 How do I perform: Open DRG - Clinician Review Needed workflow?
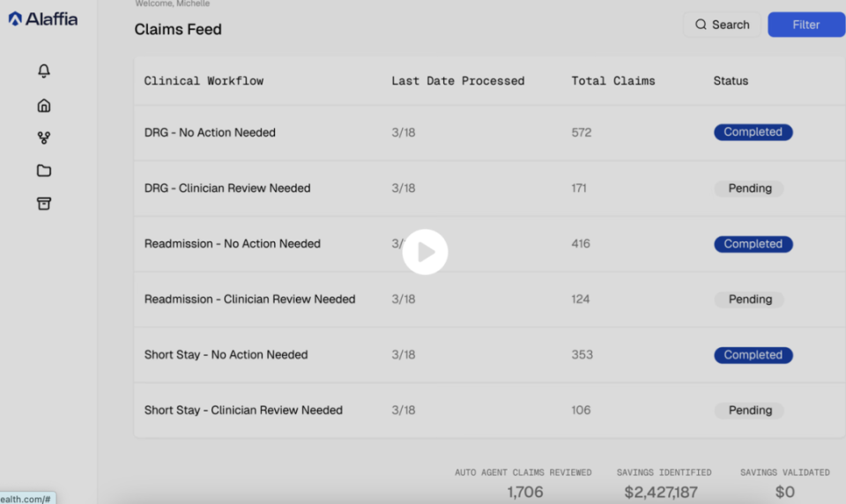[489, 188]
